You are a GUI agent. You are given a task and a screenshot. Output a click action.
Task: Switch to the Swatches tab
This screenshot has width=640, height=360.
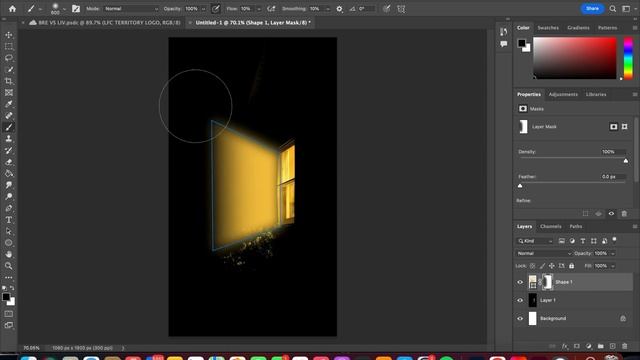(548, 28)
